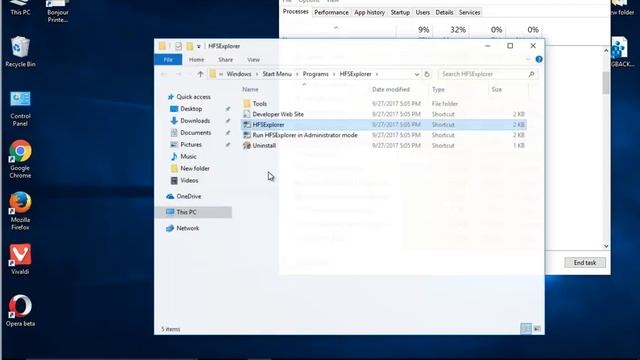
Task: Select Music in the navigation pane
Action: (x=188, y=156)
